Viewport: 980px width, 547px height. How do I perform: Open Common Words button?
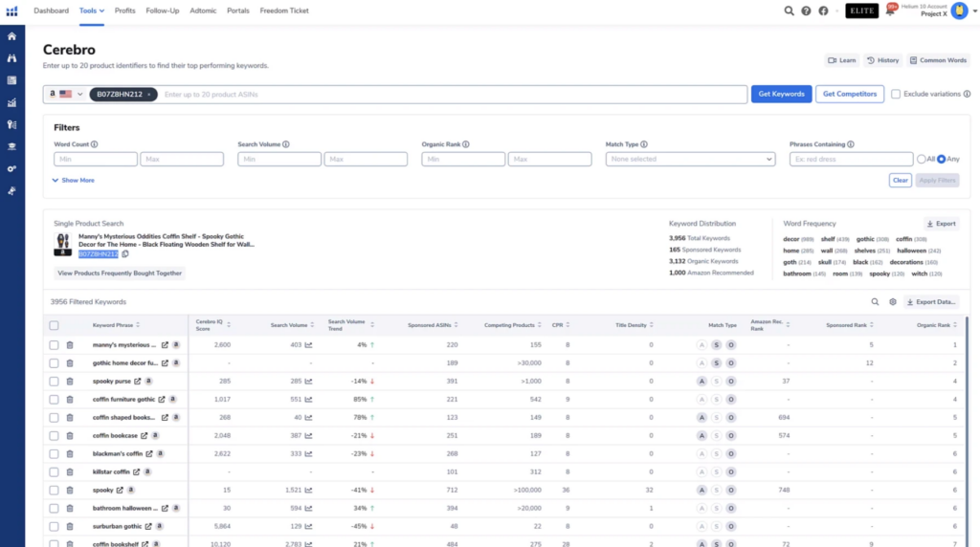[x=938, y=60]
